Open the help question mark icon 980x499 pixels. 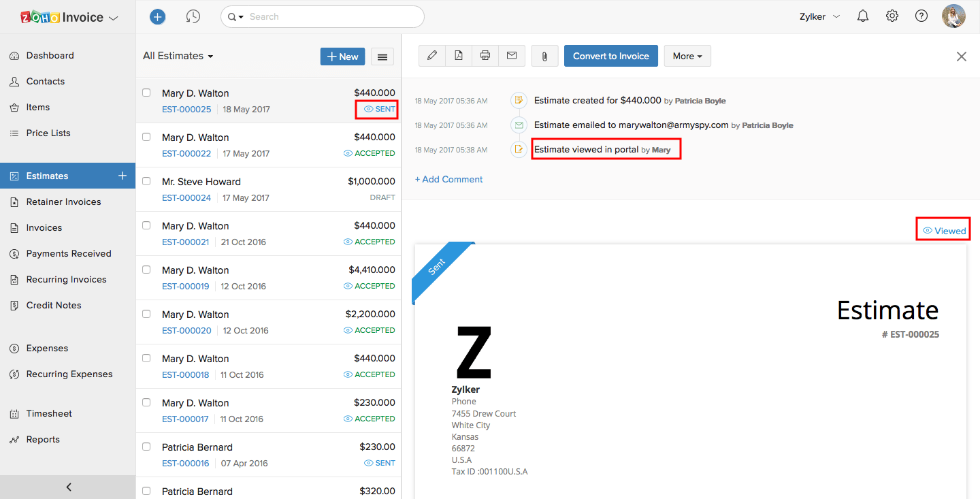tap(921, 16)
